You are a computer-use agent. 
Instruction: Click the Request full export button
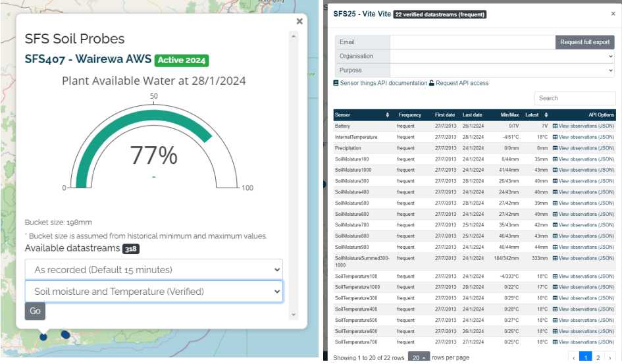pos(585,42)
